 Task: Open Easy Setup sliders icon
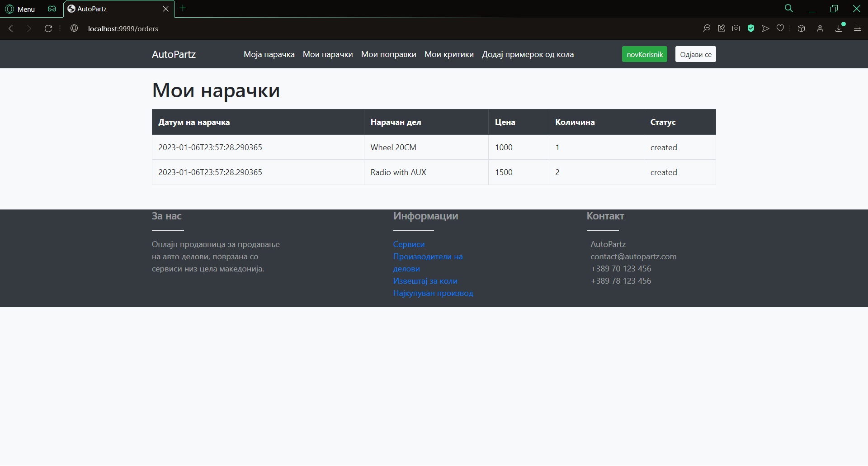(857, 29)
